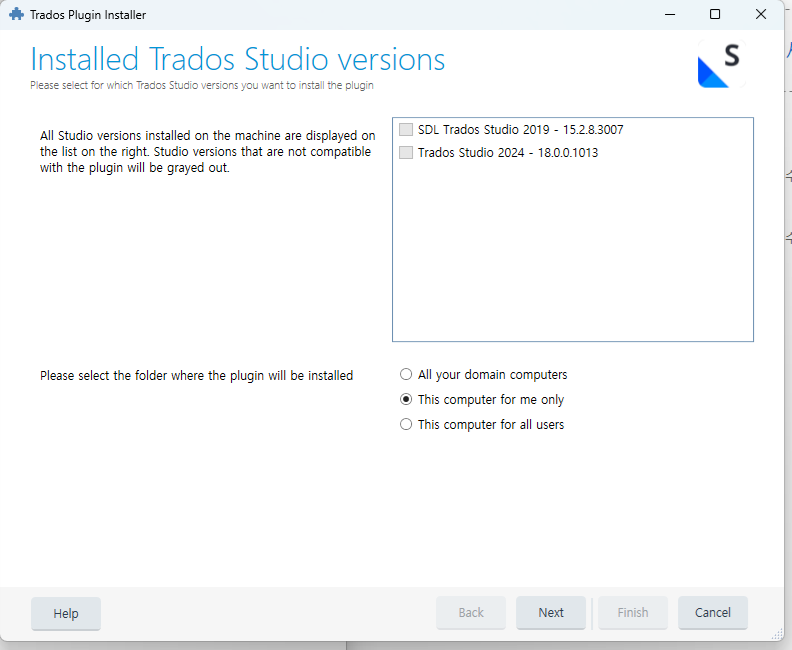This screenshot has width=792, height=650.
Task: Click the SDL Trados Studio 2019 - 15.2.8.3007 text
Action: coord(520,130)
